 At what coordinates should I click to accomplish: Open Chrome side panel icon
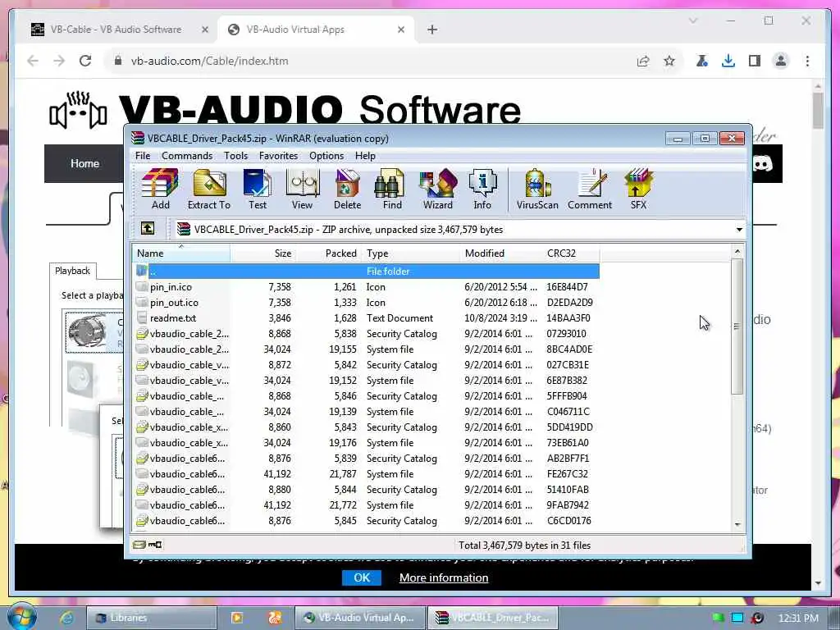pyautogui.click(x=755, y=61)
